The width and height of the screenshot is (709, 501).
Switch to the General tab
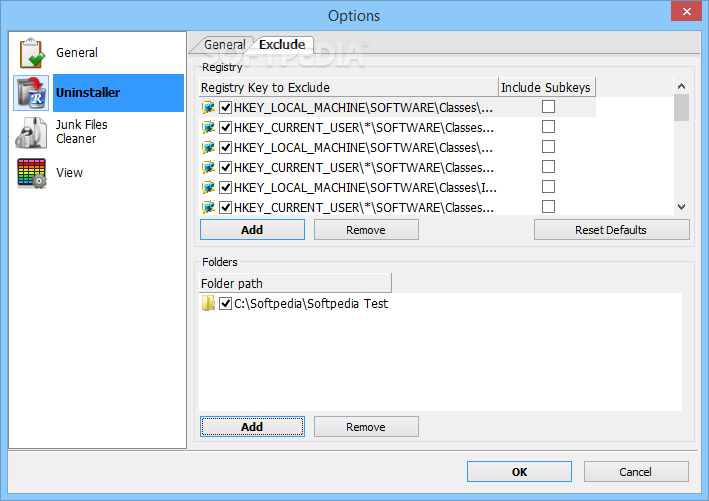224,45
